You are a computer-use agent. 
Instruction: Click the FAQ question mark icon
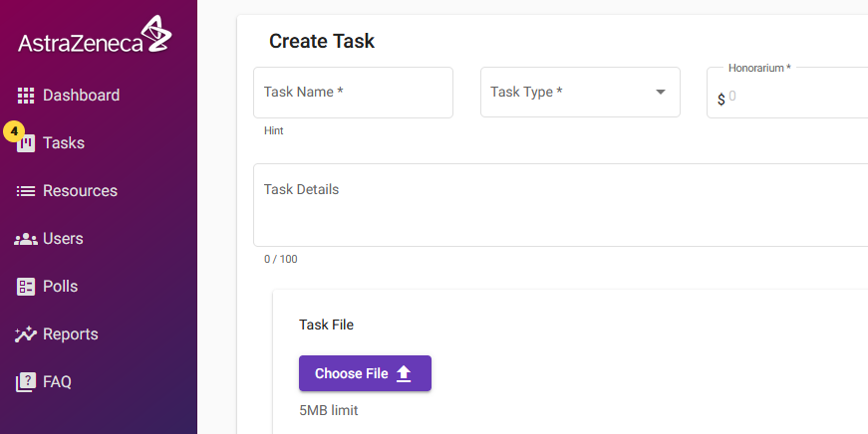tap(26, 382)
